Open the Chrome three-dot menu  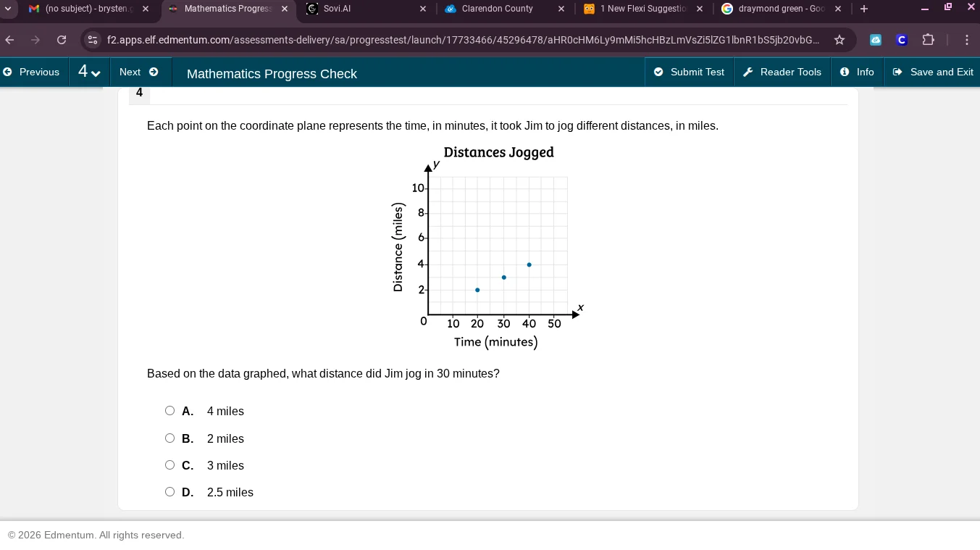tap(967, 40)
